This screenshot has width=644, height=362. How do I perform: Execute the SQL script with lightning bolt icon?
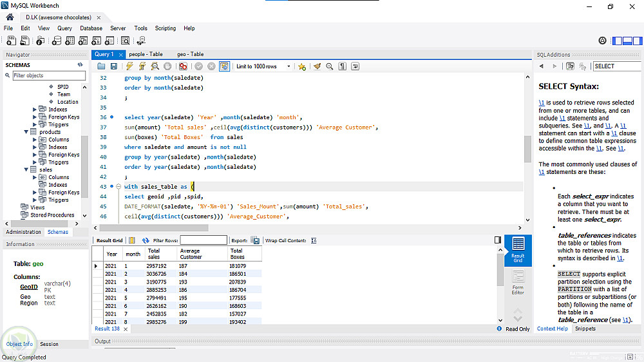tap(129, 66)
